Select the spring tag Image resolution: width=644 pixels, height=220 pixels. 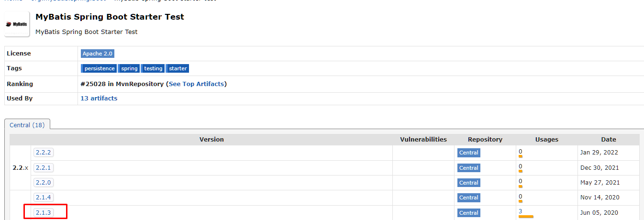[129, 68]
